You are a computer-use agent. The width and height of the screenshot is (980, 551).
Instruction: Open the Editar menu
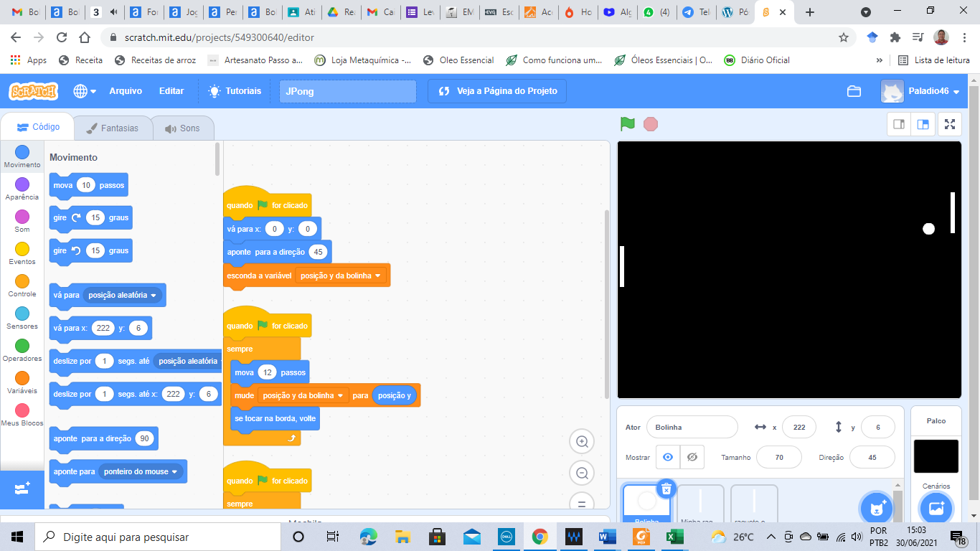pos(171,91)
